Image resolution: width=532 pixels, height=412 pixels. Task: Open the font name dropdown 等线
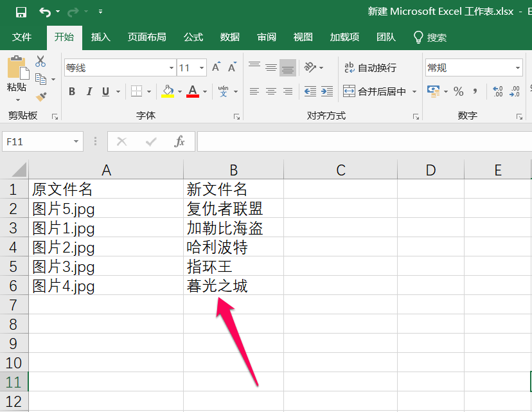(172, 67)
